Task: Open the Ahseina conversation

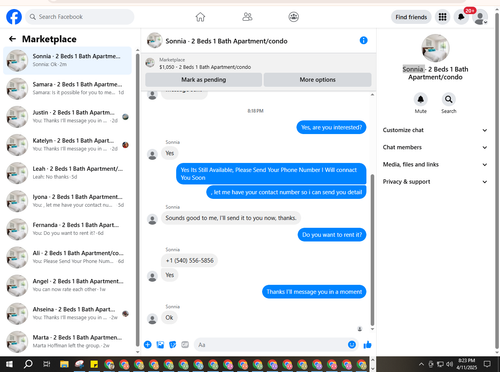Action: [x=67, y=314]
